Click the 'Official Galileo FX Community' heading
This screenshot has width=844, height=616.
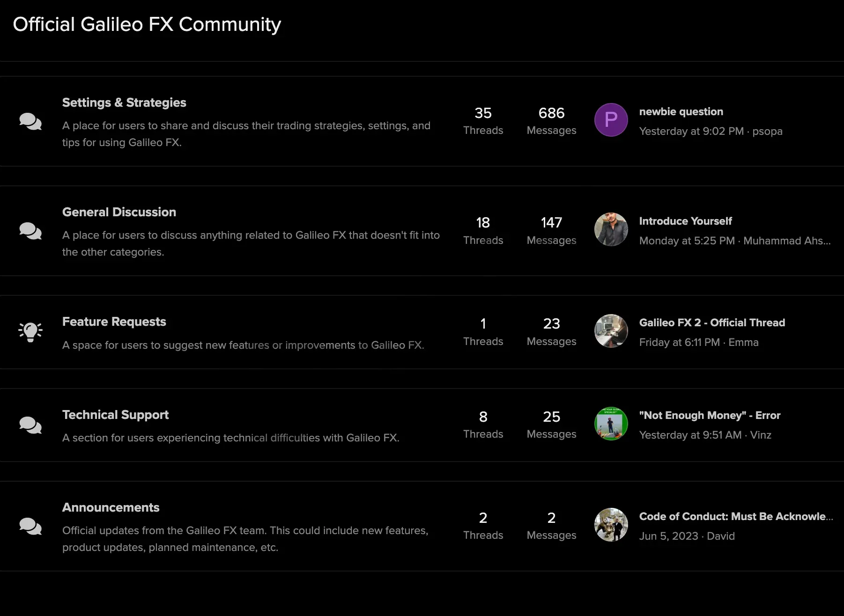(x=147, y=24)
